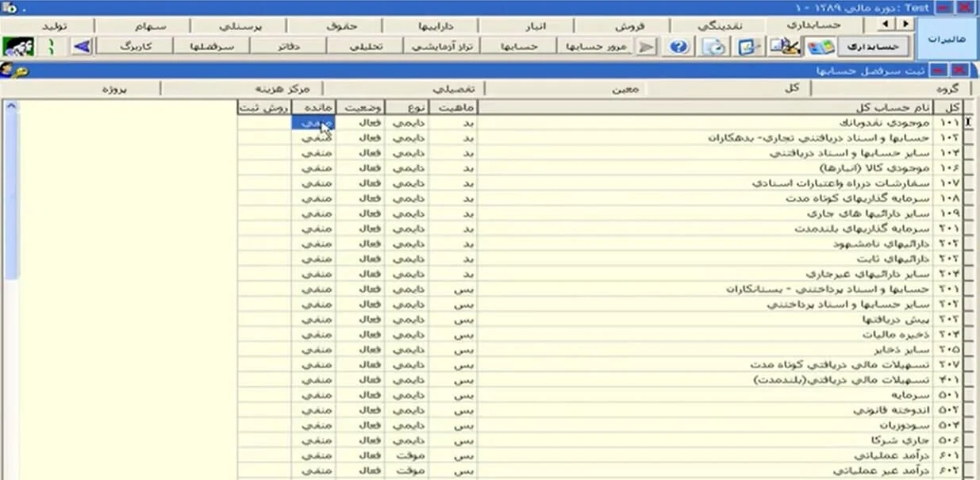Select the highlighted مانده cell of موجودی نقدوبانک
The width and height of the screenshot is (980, 480).
pos(314,123)
